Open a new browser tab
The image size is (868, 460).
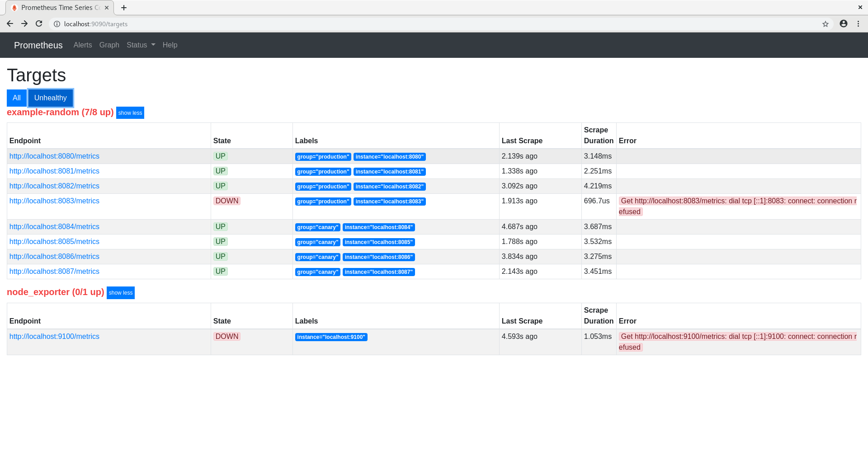[124, 8]
